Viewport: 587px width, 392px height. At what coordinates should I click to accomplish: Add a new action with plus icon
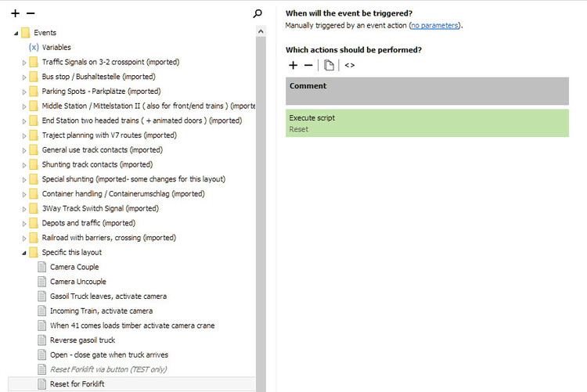(293, 65)
